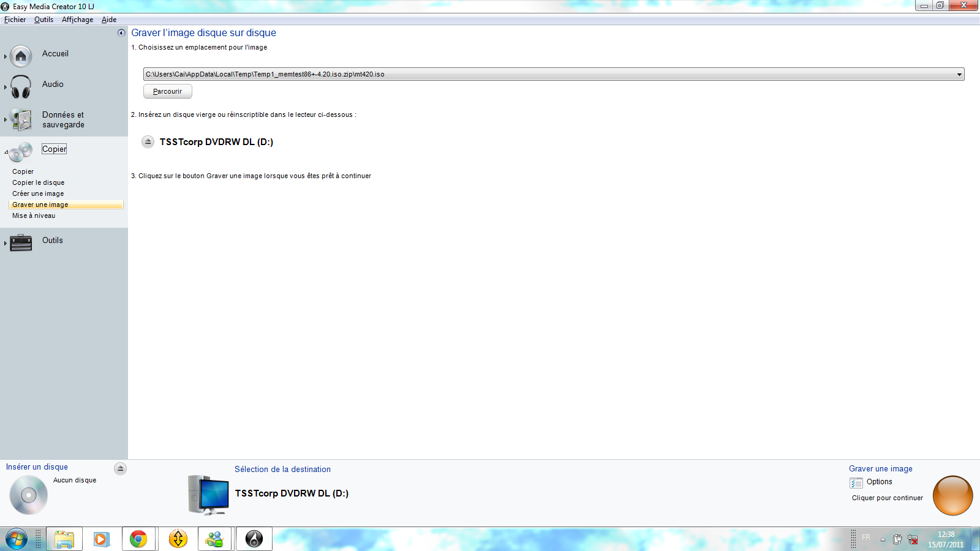The height and width of the screenshot is (551, 980).
Task: Click the Sélection de la destination heading
Action: 282,470
